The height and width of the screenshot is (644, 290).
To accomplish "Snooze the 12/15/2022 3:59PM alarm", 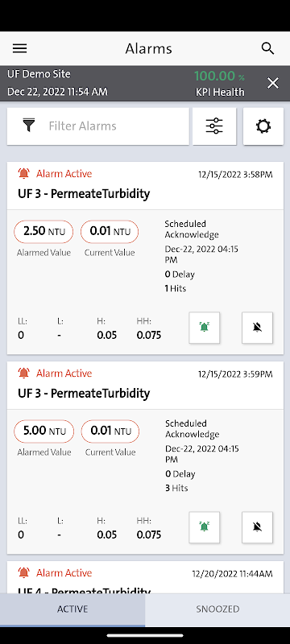I will pyautogui.click(x=204, y=527).
